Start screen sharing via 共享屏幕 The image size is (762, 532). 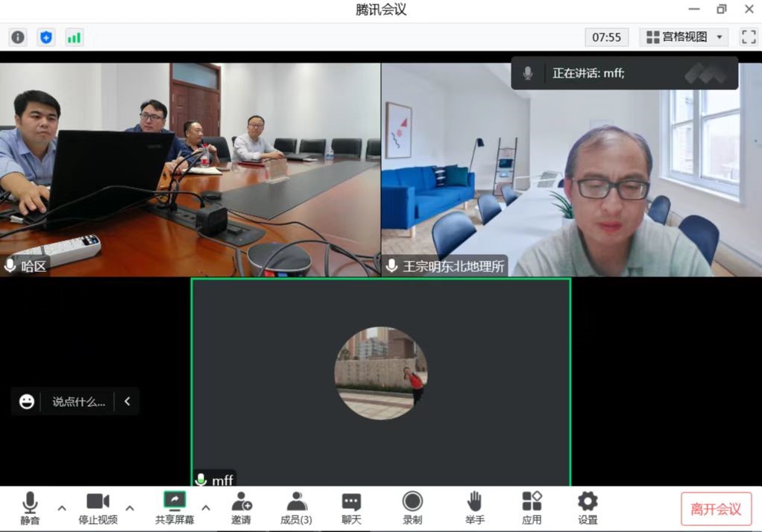(x=174, y=507)
